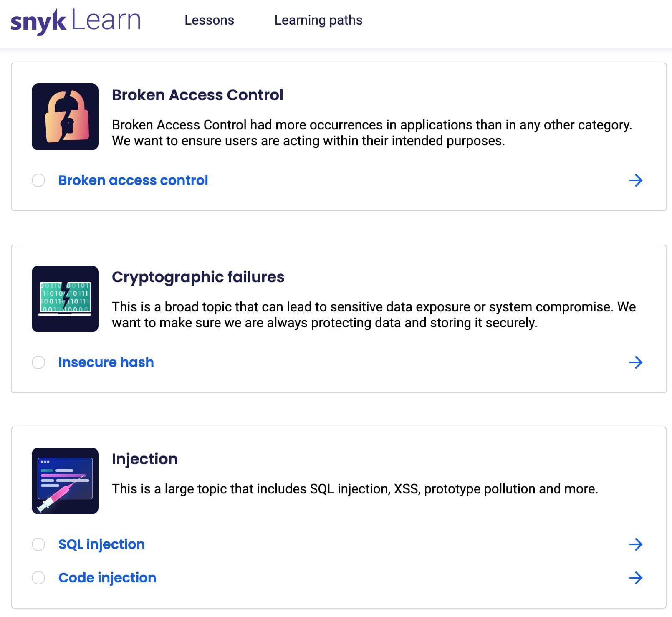672x617 pixels.
Task: Open the Lessons menu item
Action: coord(209,20)
